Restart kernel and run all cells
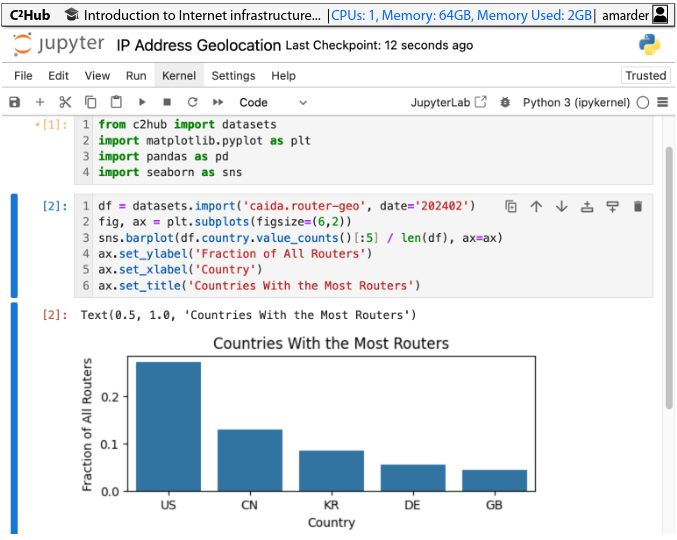 (218, 102)
